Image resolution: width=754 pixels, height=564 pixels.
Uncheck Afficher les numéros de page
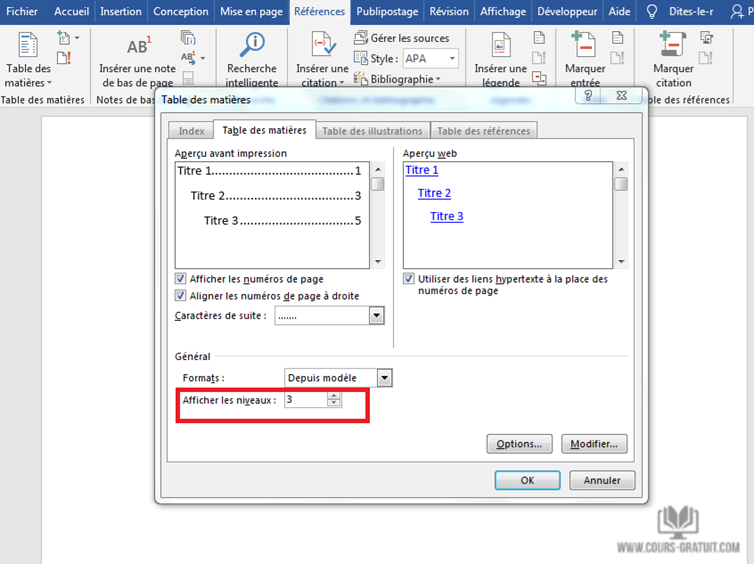181,279
